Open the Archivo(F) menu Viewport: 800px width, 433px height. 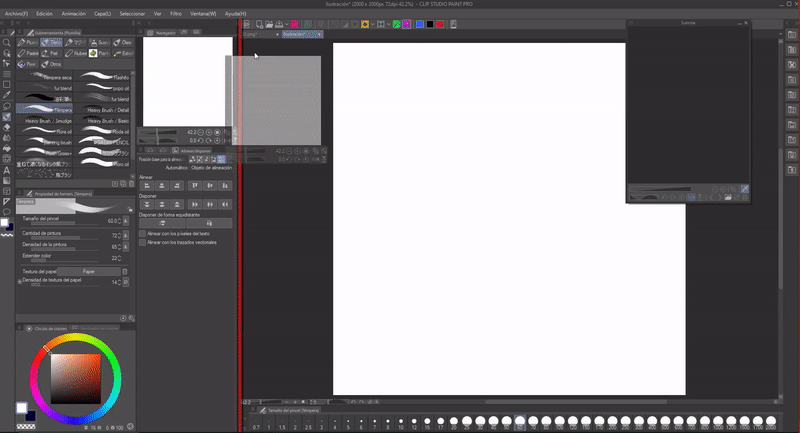(x=16, y=14)
